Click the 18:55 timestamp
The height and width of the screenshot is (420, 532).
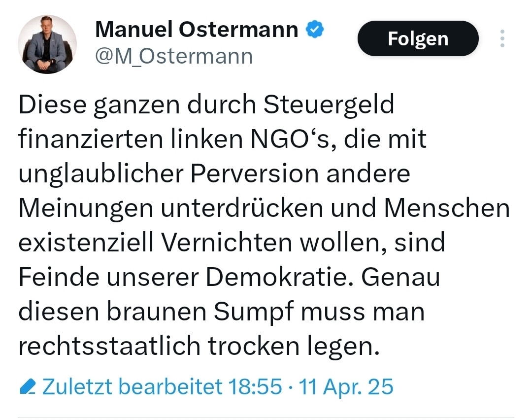[x=255, y=387]
